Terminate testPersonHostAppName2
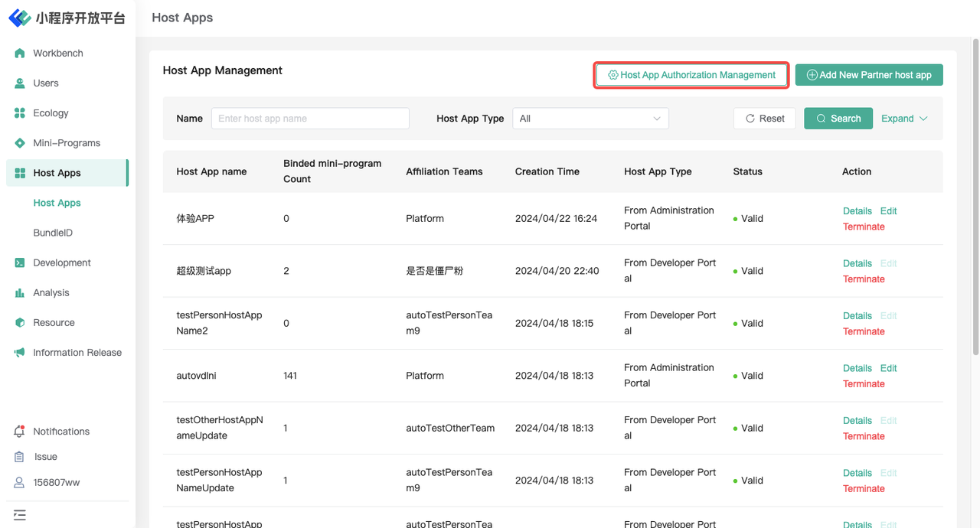Screen dimensions: 980x528 864,332
